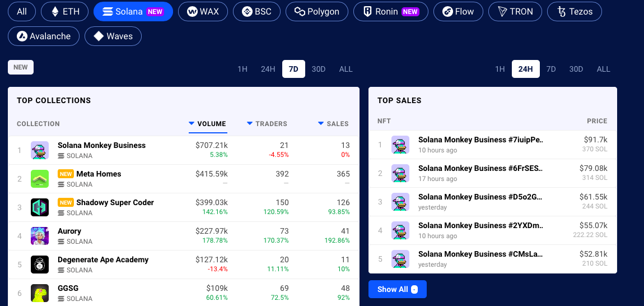The height and width of the screenshot is (306, 644).
Task: Set Top Sales range to 7D
Action: pyautogui.click(x=551, y=69)
